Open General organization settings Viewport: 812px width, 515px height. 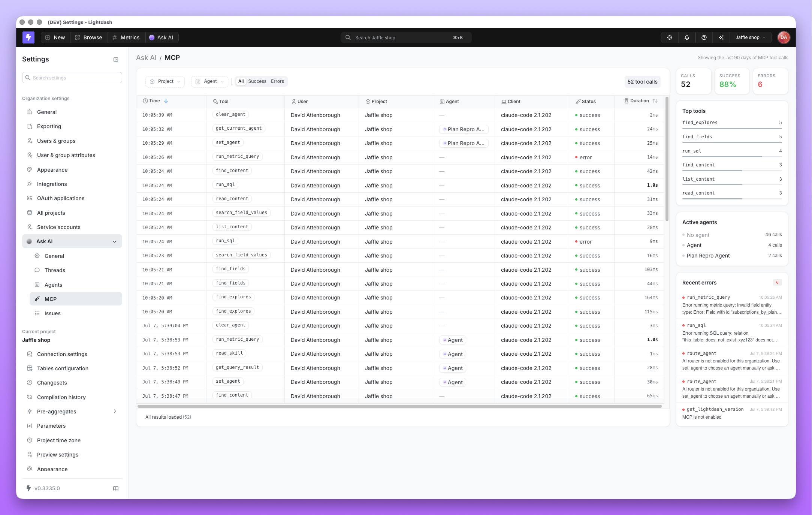(x=72, y=112)
